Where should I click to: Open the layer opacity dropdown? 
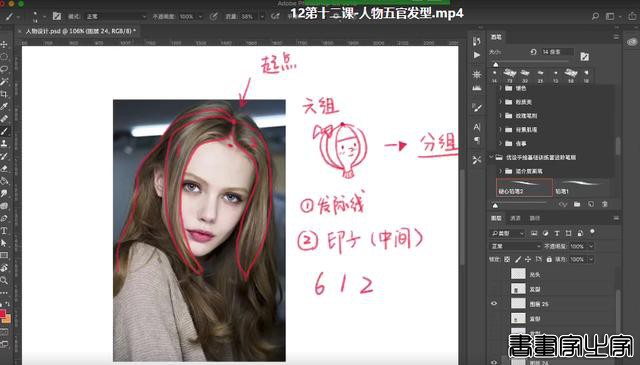[591, 246]
